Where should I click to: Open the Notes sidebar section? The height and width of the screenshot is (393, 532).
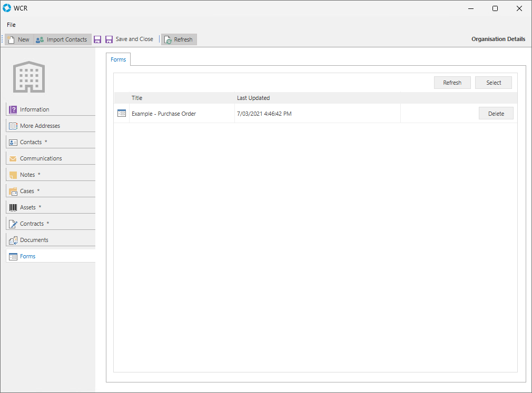[27, 175]
